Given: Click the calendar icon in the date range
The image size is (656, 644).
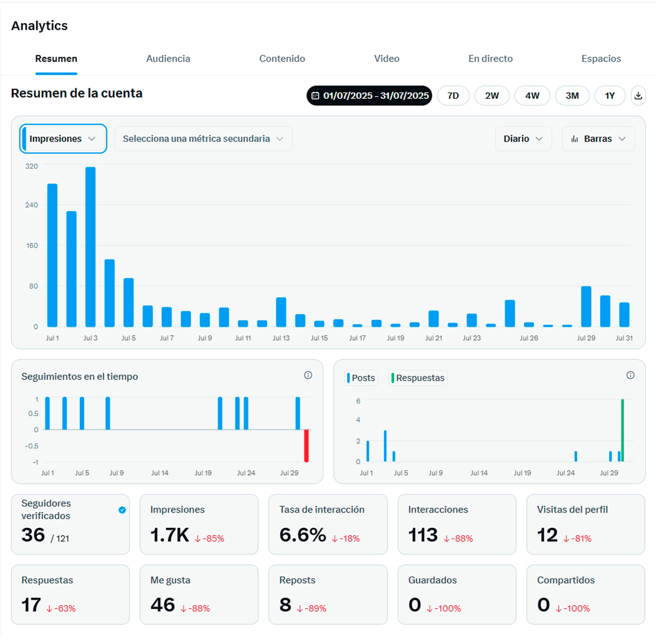Looking at the screenshot, I should tap(315, 96).
